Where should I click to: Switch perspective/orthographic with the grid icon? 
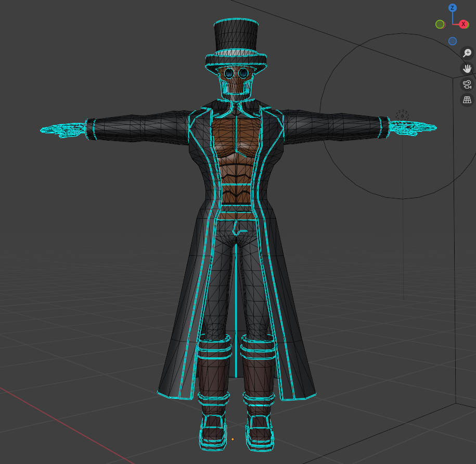[x=467, y=99]
